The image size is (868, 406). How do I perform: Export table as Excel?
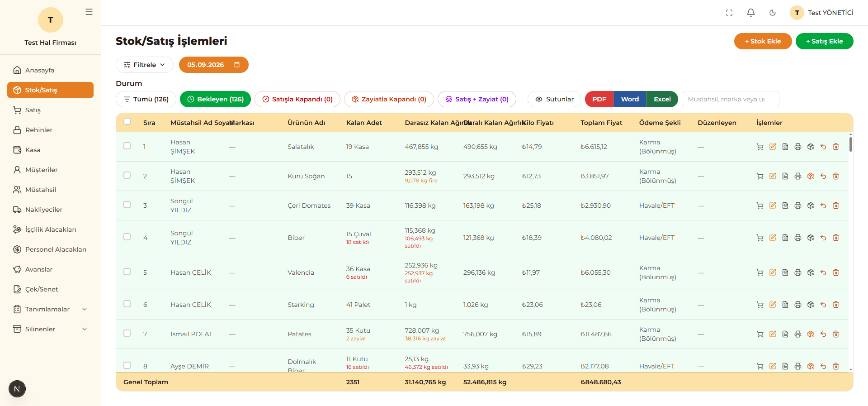coord(662,99)
